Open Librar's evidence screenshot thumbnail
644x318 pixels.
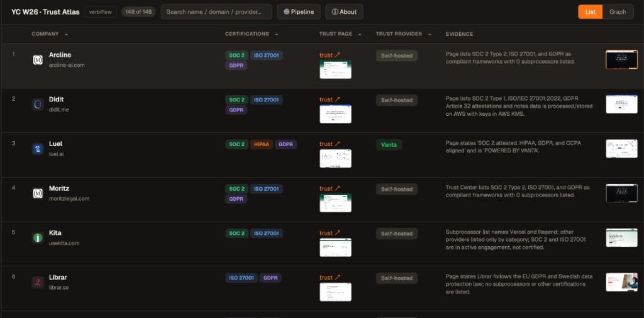(621, 282)
